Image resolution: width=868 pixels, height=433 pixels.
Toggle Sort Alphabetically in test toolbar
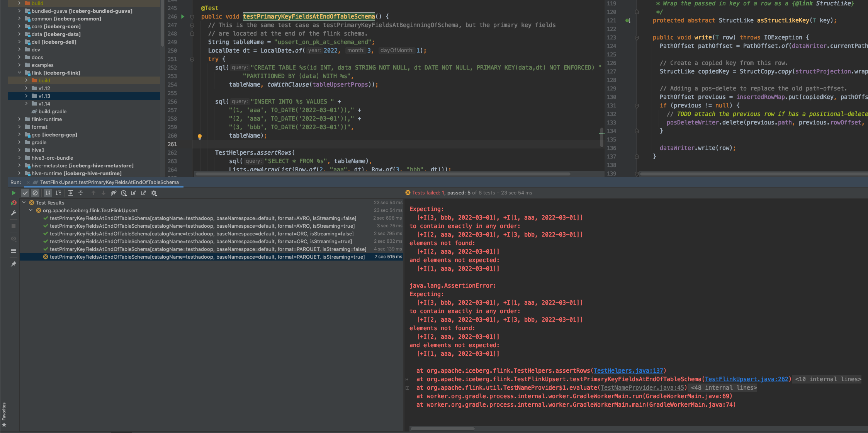coord(48,193)
